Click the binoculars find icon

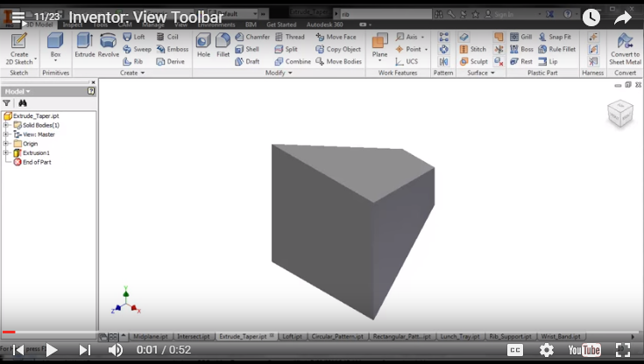coord(23,102)
